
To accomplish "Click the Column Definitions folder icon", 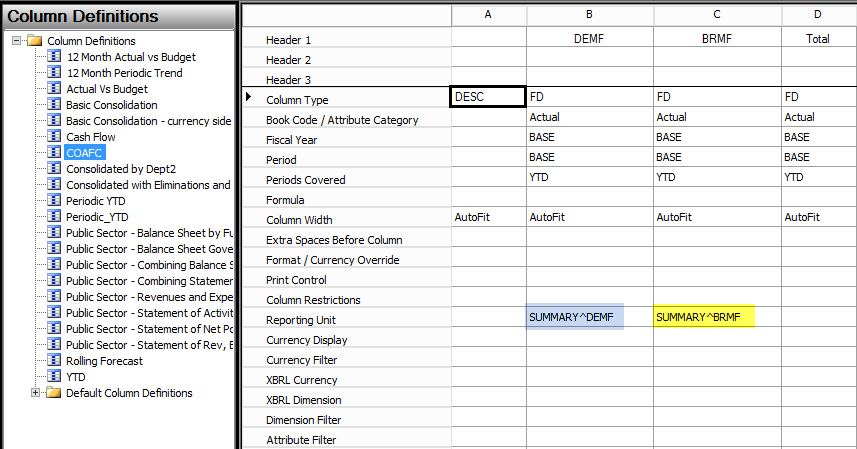I will (35, 41).
